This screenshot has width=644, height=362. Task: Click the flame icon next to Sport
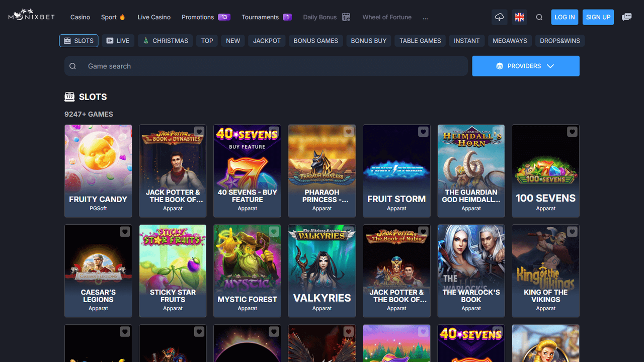point(122,17)
